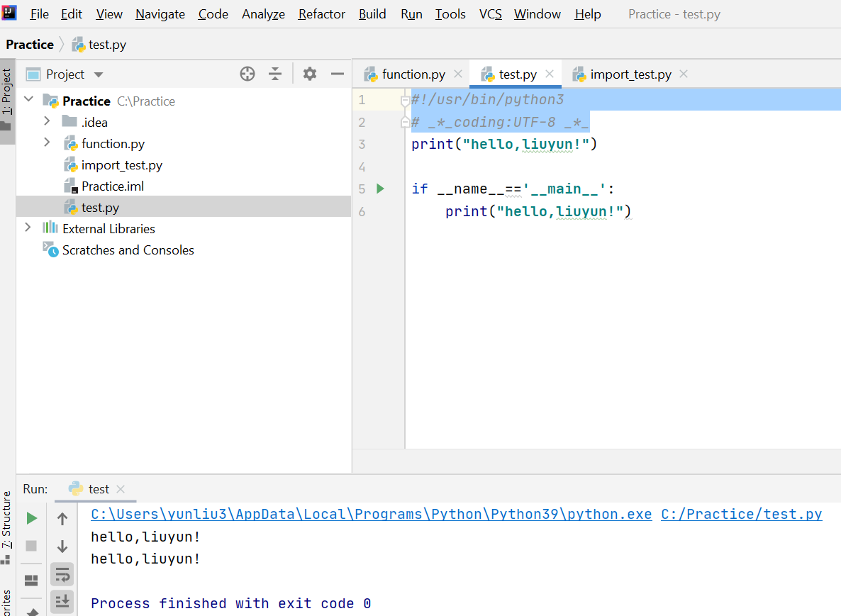
Task: Toggle scroll to end in console
Action: coord(62,602)
